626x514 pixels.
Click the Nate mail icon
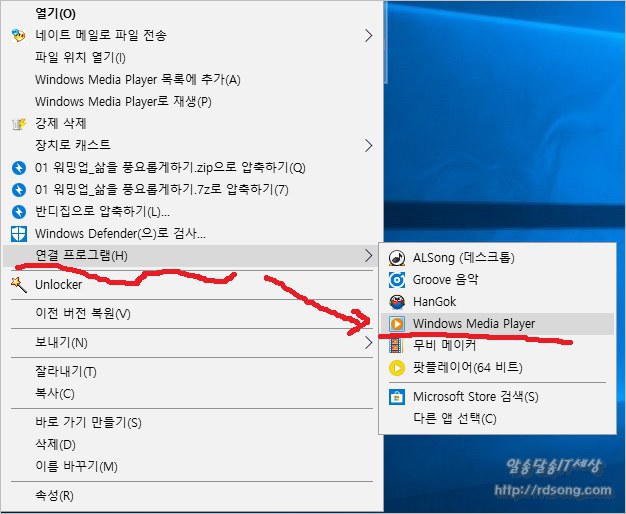(18, 36)
